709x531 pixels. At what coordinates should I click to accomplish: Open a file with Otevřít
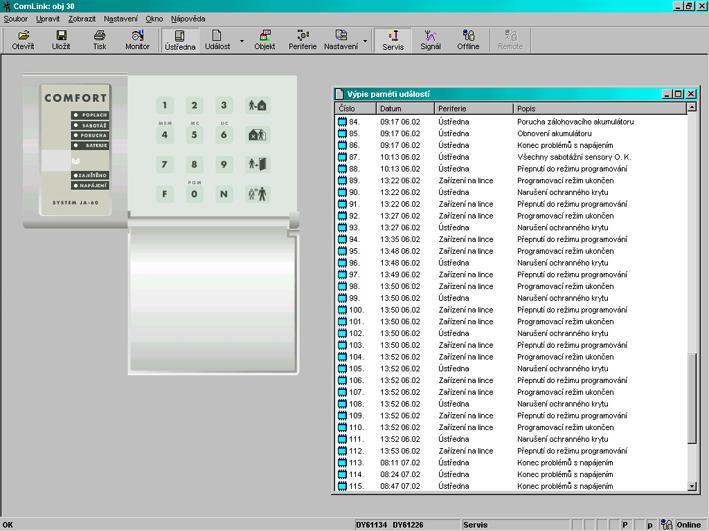point(23,40)
